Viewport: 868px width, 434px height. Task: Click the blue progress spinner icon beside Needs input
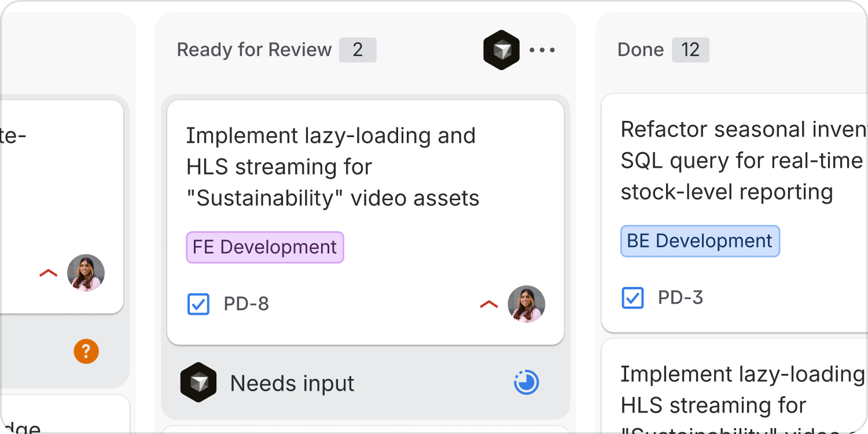[527, 382]
